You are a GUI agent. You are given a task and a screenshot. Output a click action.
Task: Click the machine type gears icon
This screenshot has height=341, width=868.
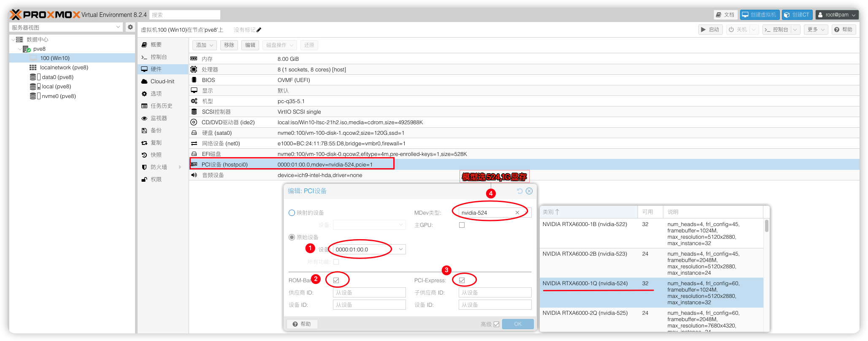(194, 101)
